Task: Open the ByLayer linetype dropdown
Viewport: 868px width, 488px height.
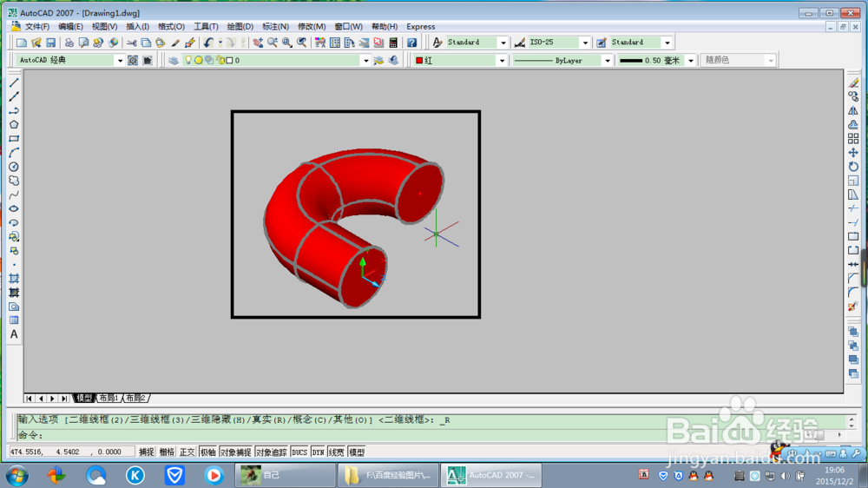Action: (x=608, y=61)
